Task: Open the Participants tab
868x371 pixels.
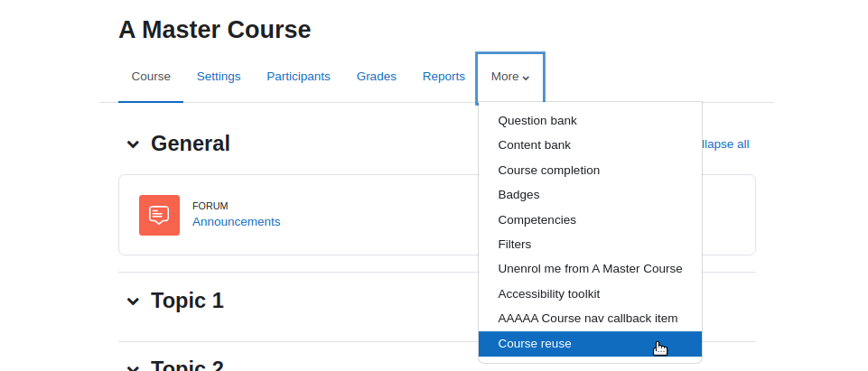Action: [298, 77]
